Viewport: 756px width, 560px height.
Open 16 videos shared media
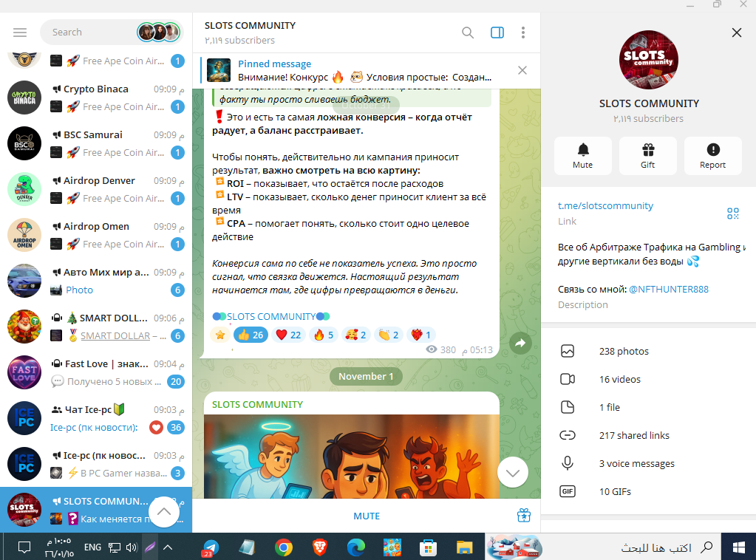pos(649,379)
